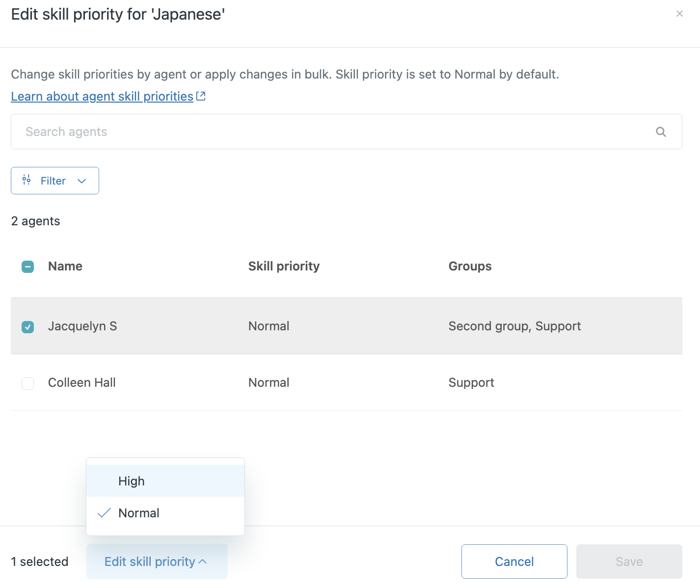Click the filter sliders icon
This screenshot has width=700, height=588.
click(x=27, y=180)
